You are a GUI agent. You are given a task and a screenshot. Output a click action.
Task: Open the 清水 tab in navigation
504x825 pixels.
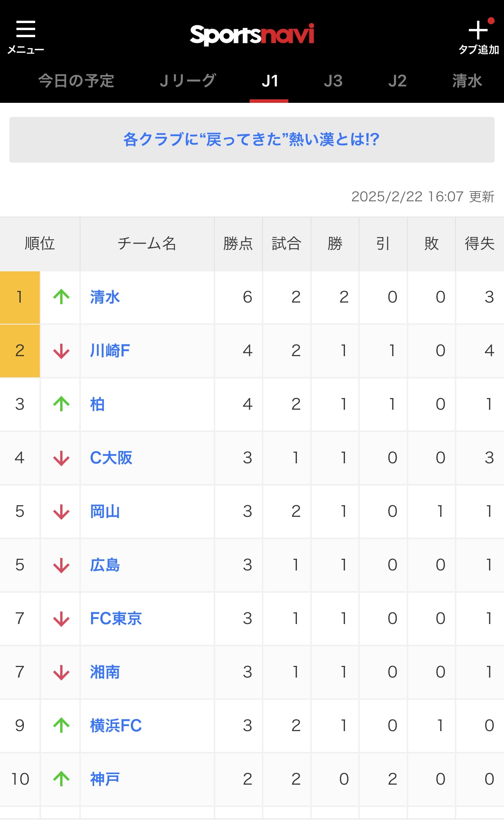(467, 81)
